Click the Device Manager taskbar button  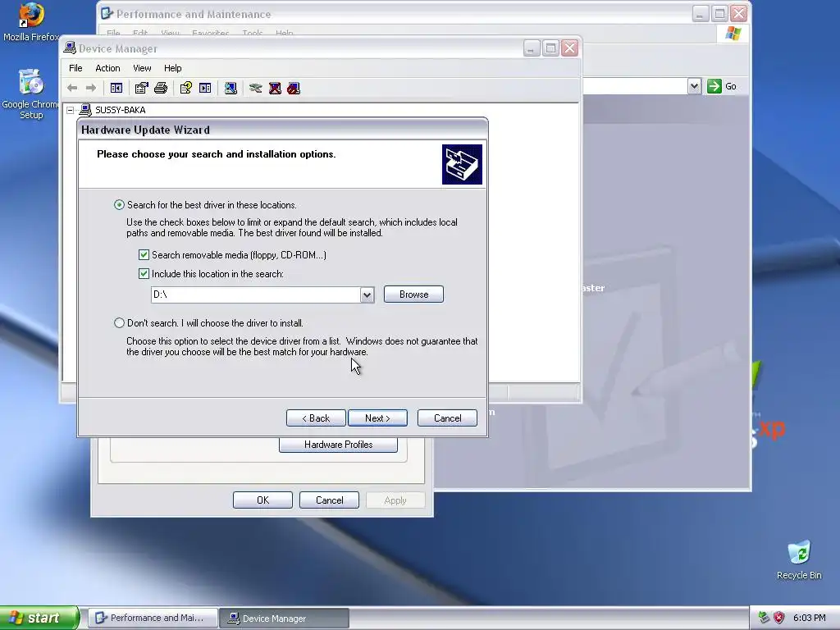285,618
